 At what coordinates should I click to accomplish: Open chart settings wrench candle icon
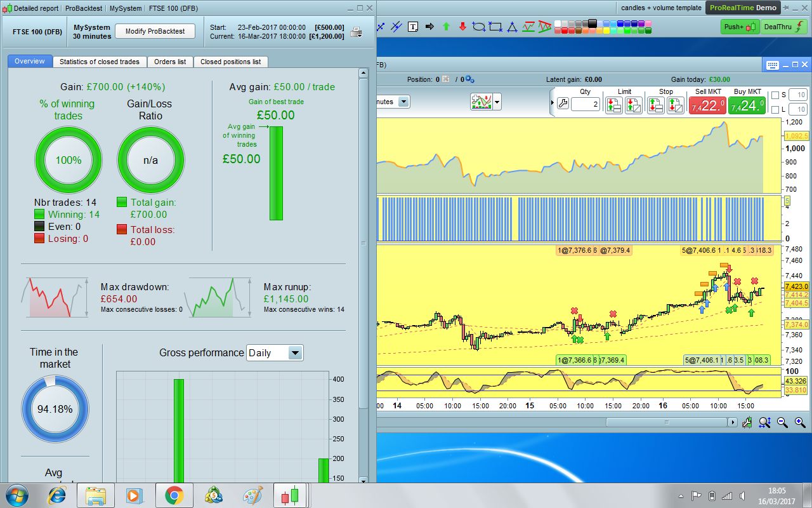tap(749, 422)
